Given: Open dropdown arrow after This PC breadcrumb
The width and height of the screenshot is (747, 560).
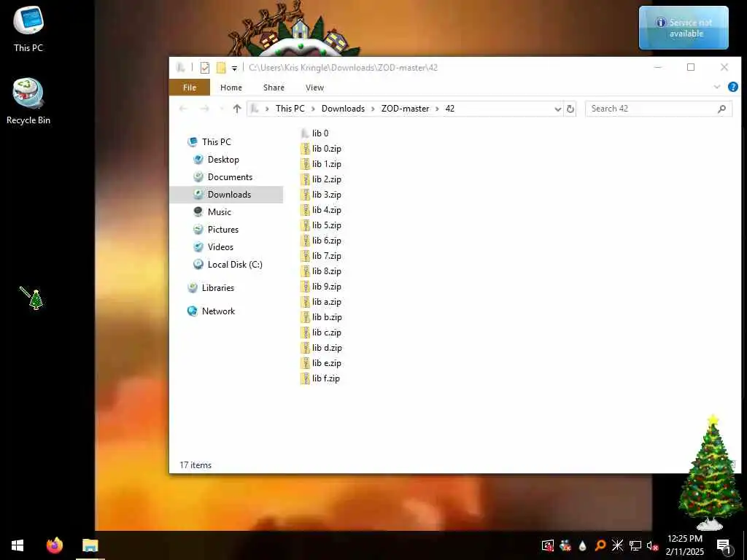Looking at the screenshot, I should tap(313, 109).
